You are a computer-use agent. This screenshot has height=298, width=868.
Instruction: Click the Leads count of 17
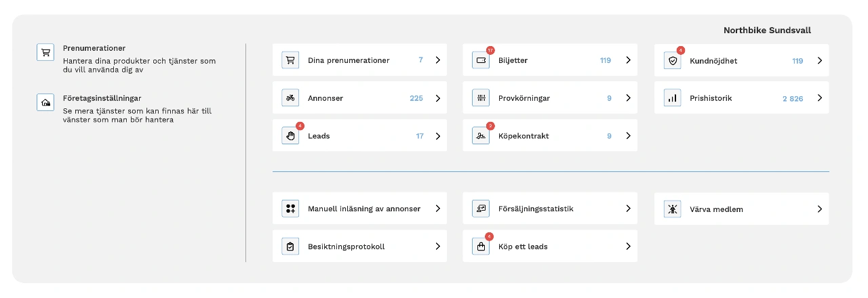[x=420, y=136]
